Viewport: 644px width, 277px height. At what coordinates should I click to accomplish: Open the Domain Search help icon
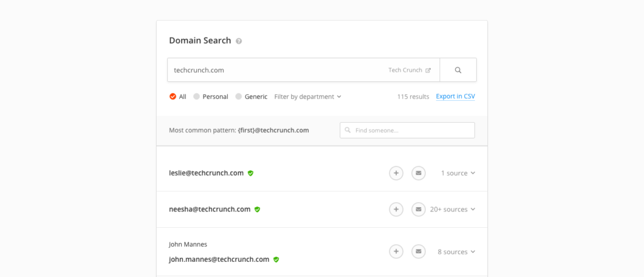pyautogui.click(x=239, y=41)
